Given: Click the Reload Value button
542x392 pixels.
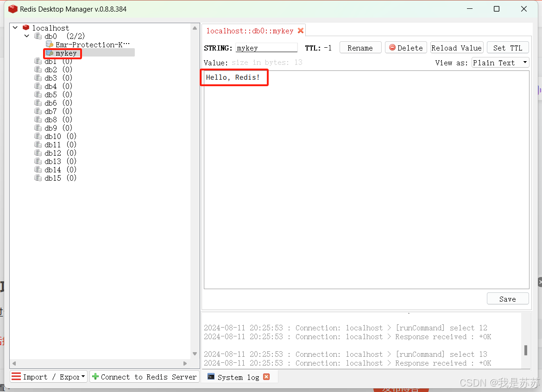Looking at the screenshot, I should [457, 48].
